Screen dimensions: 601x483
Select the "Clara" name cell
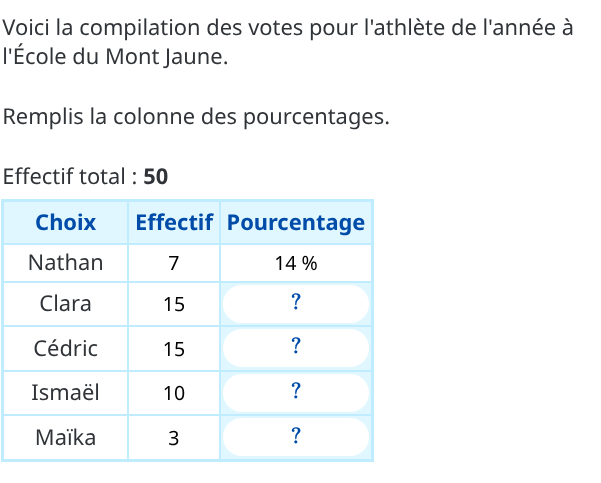[x=66, y=304]
